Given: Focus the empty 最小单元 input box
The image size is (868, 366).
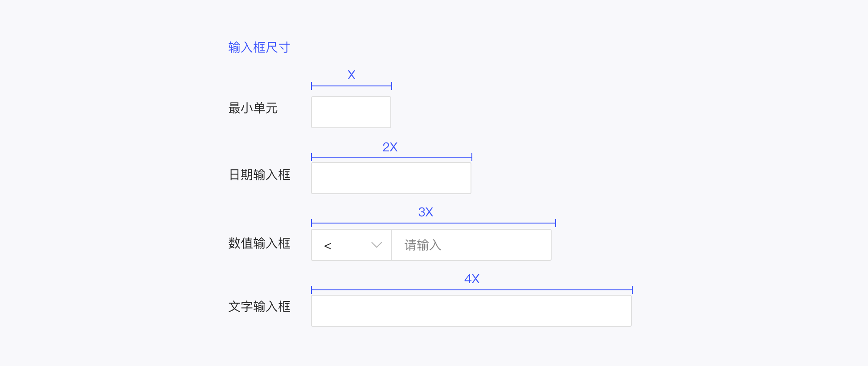Looking at the screenshot, I should pyautogui.click(x=351, y=112).
